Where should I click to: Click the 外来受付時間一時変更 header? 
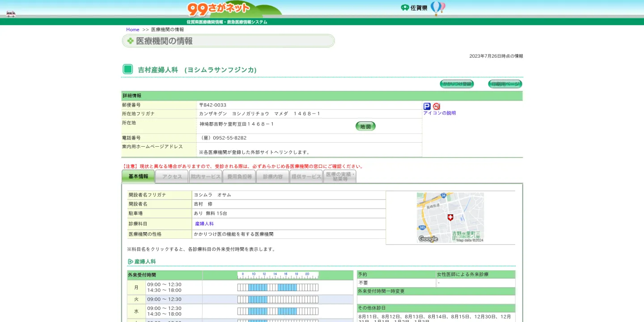pyautogui.click(x=436, y=291)
